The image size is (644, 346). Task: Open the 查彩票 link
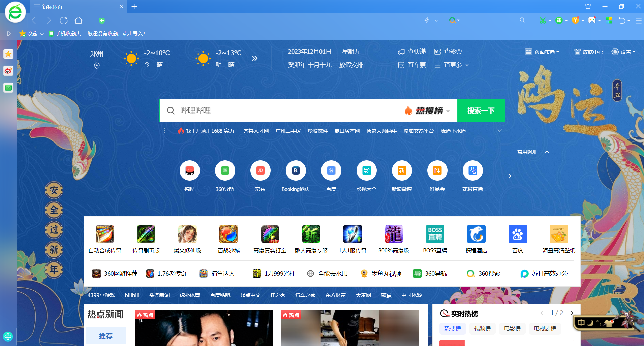click(x=448, y=52)
